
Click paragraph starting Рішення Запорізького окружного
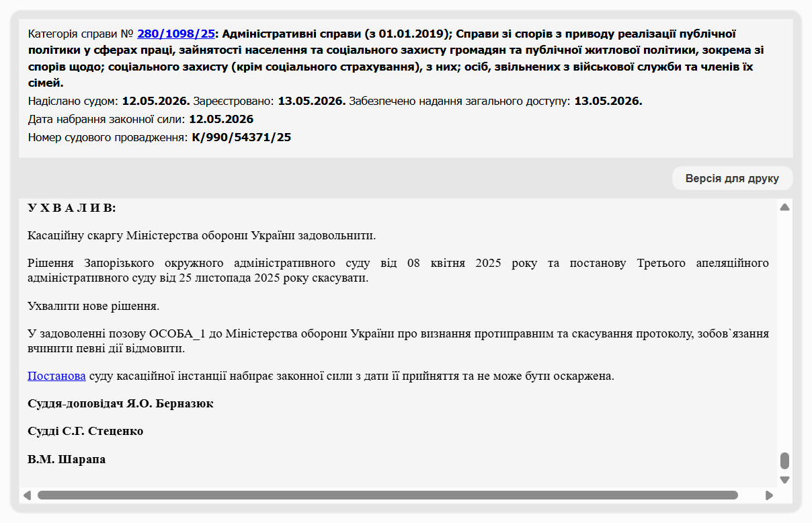398,270
